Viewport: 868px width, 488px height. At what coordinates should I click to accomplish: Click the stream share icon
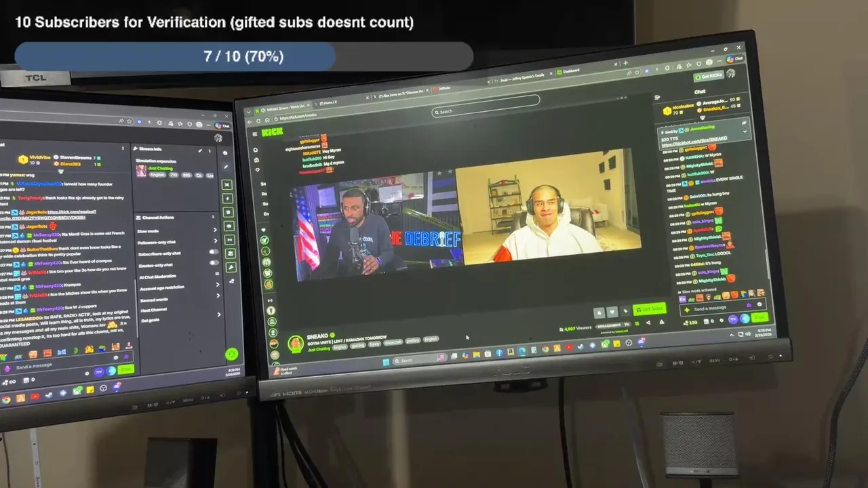click(648, 323)
